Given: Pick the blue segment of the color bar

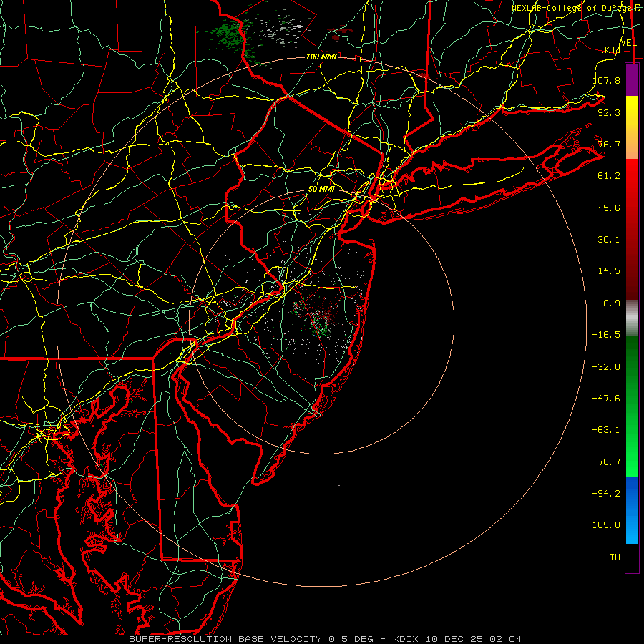Looking at the screenshot, I should click(632, 510).
